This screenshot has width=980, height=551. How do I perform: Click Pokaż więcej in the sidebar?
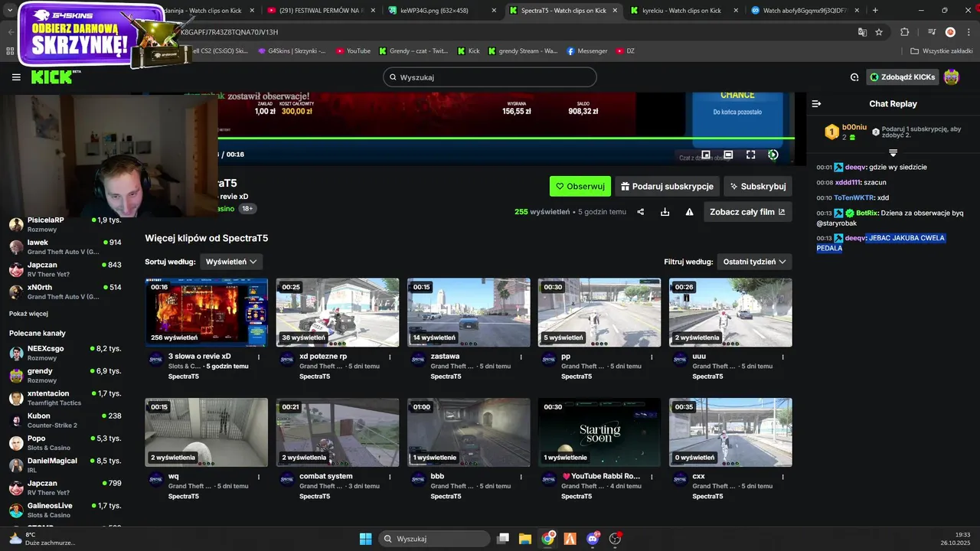(x=28, y=314)
